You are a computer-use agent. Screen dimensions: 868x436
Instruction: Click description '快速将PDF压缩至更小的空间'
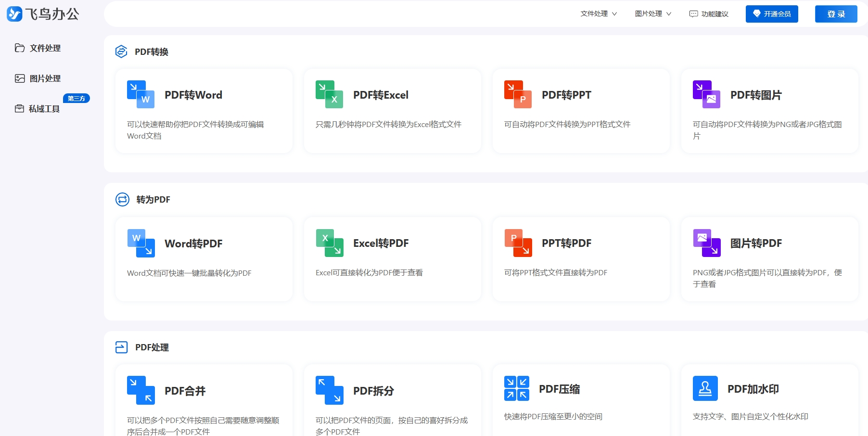(x=553, y=416)
